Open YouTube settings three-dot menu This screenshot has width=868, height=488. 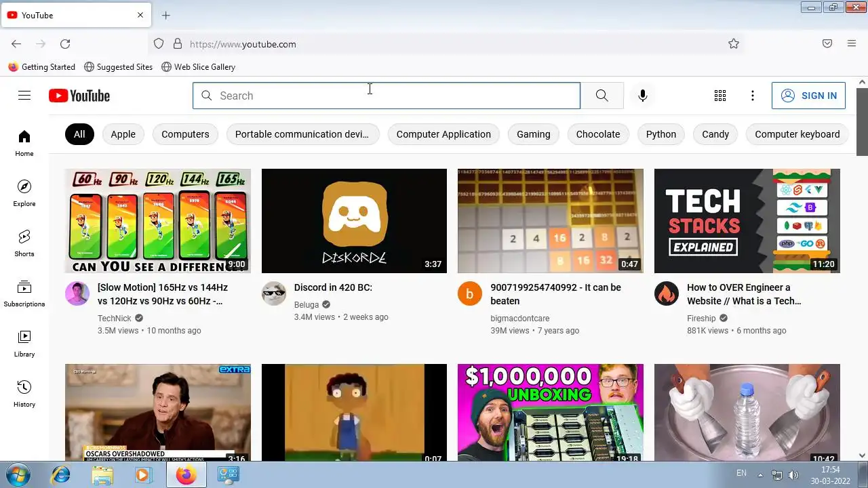753,96
